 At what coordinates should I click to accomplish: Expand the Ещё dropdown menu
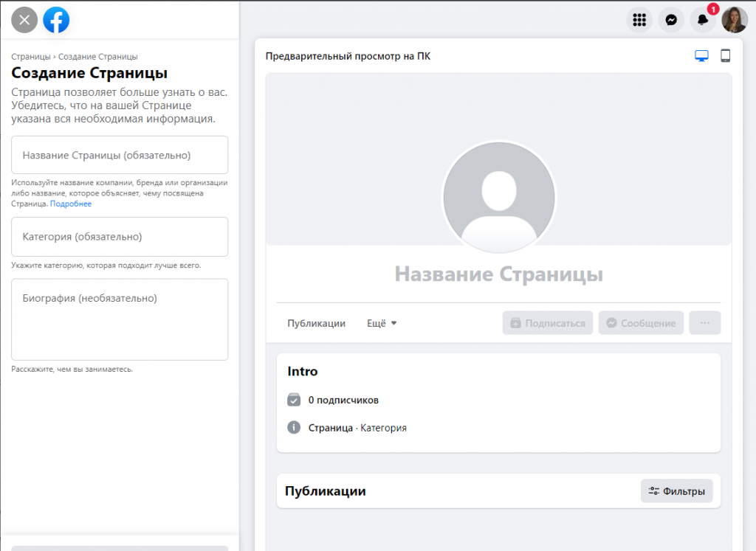tap(382, 323)
